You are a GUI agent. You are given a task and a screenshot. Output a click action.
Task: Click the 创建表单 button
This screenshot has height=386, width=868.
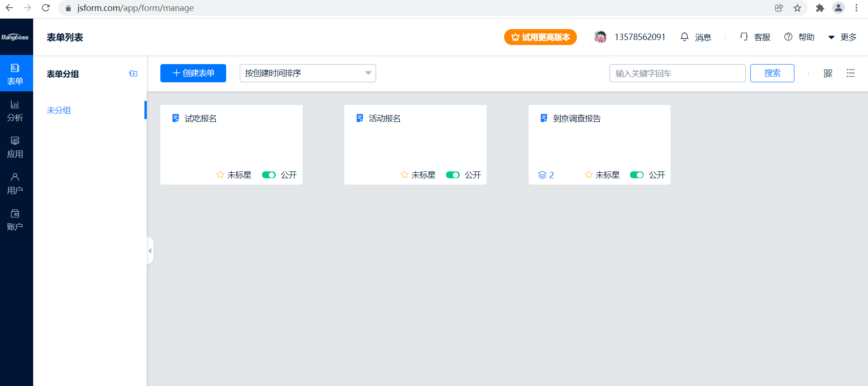(193, 73)
